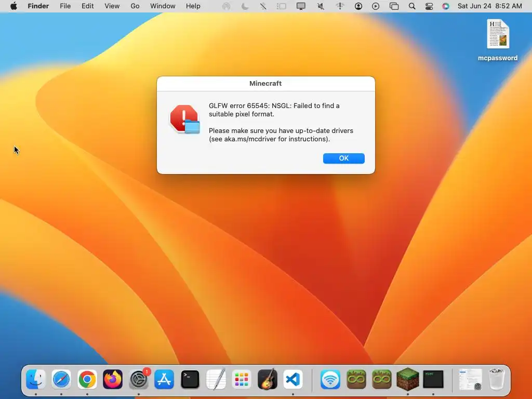Open the Go menu
This screenshot has height=399, width=532.
(x=135, y=6)
